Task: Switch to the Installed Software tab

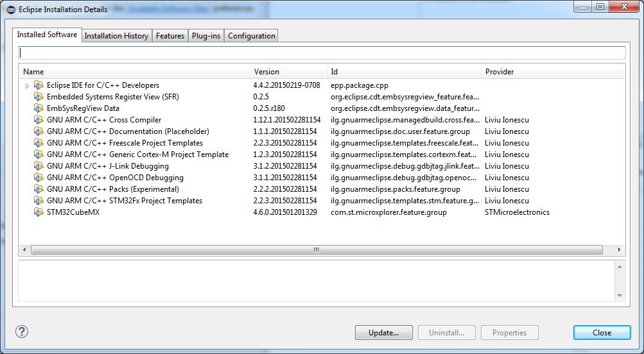Action: [x=47, y=35]
